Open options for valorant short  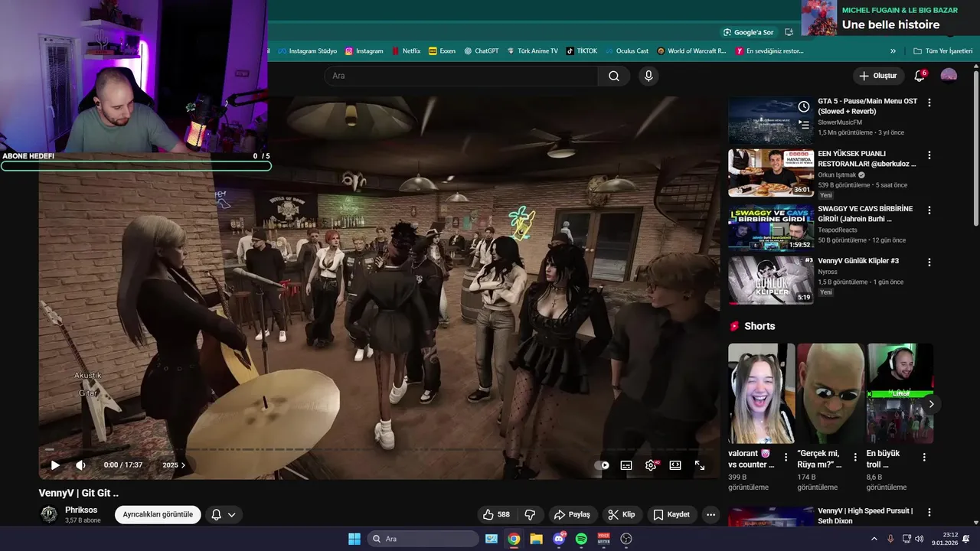point(786,457)
